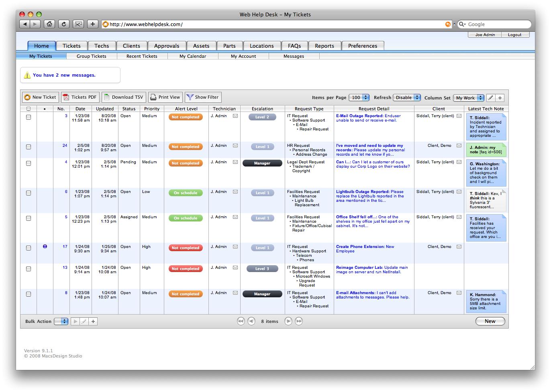Jump to the last page of results
Image resolution: width=551 pixels, height=392 pixels.
299,321
